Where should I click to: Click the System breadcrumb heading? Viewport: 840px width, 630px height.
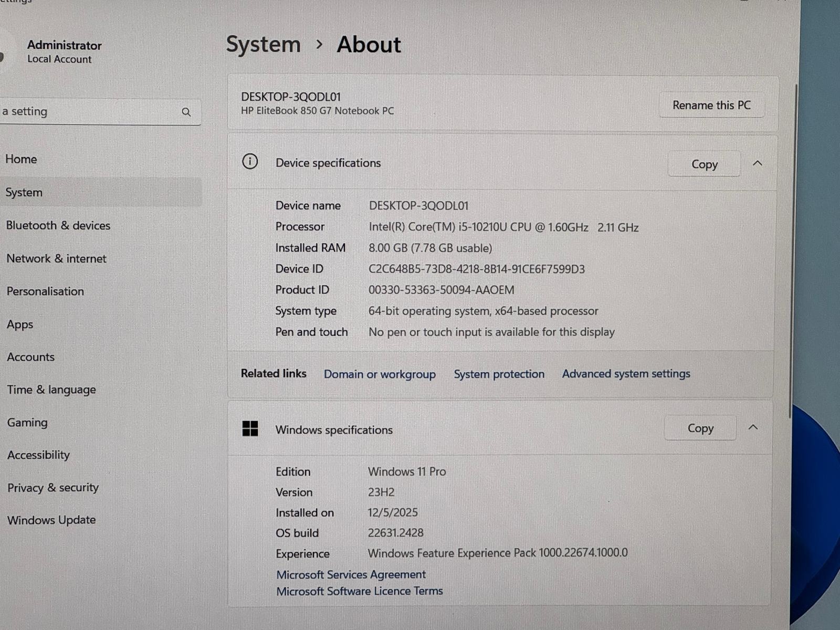click(263, 45)
